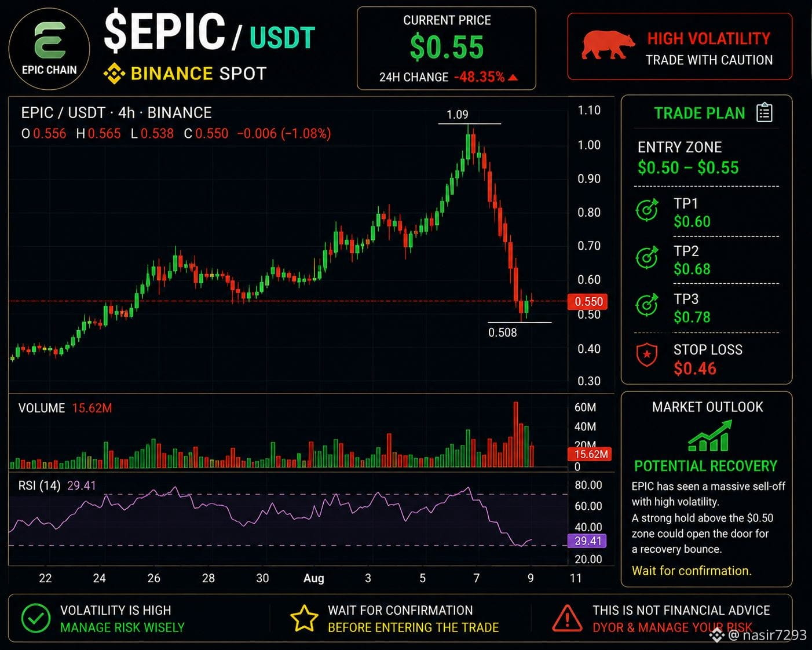812x650 pixels.
Task: Click the -0.006 (-1.08%) change readout
Action: 284,134
